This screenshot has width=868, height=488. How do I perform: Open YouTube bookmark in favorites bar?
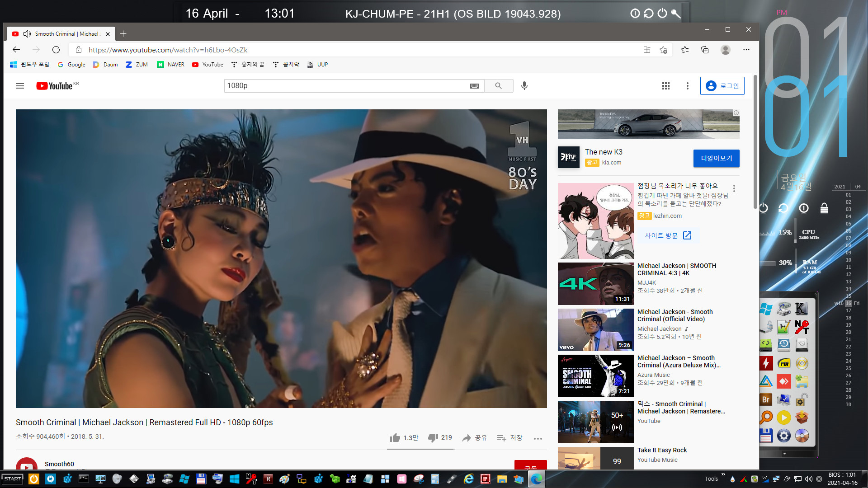tap(208, 65)
